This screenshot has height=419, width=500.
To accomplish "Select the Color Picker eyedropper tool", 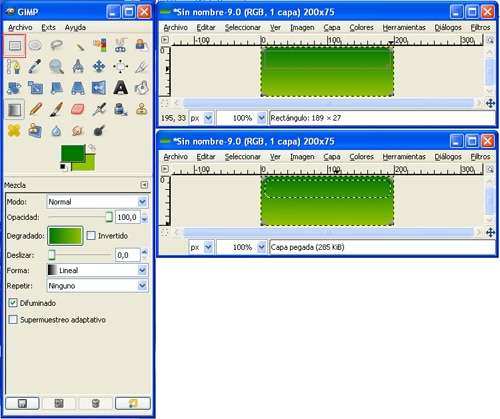I will (35, 67).
